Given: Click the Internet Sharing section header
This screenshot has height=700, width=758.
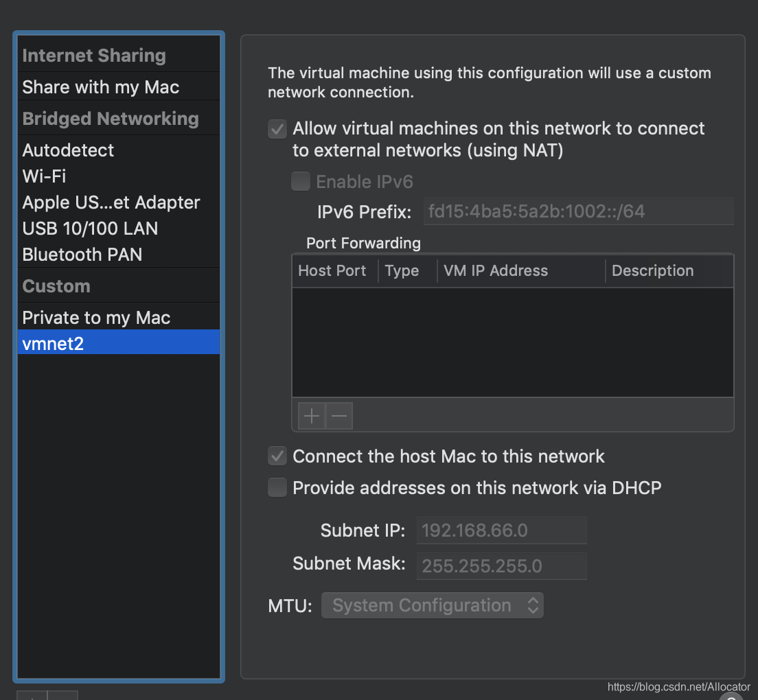Looking at the screenshot, I should click(x=94, y=55).
